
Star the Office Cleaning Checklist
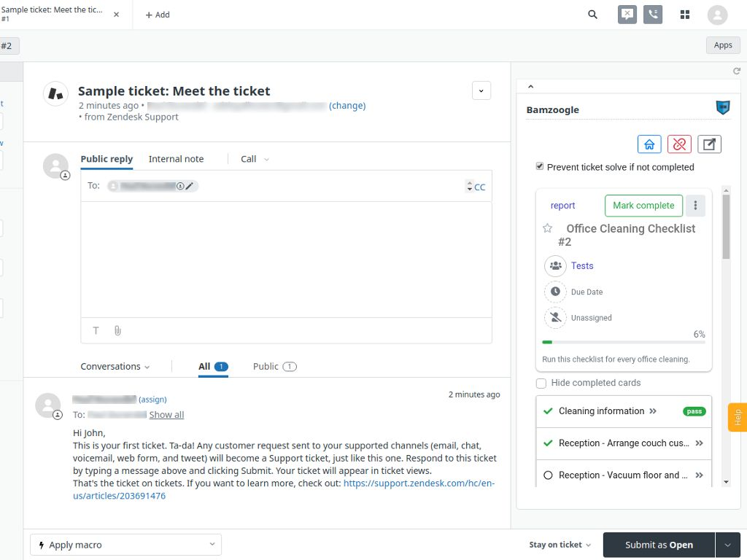tap(548, 228)
